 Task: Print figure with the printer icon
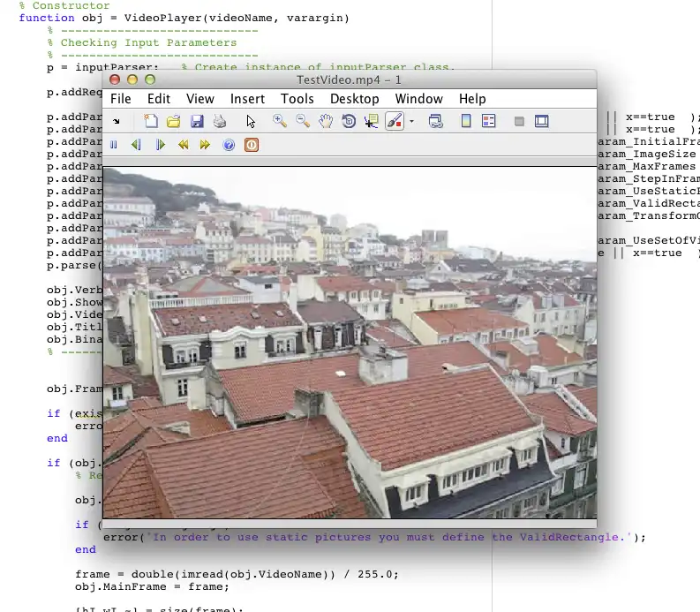(220, 121)
